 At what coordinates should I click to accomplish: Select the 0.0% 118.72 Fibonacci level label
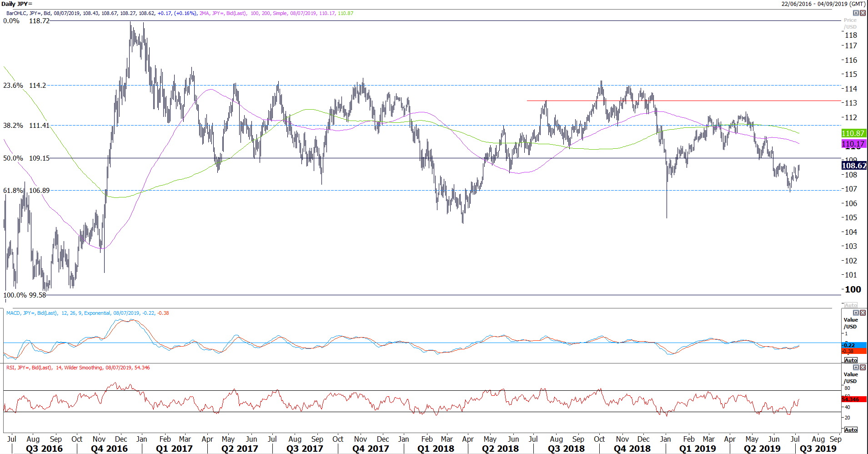tap(26, 21)
